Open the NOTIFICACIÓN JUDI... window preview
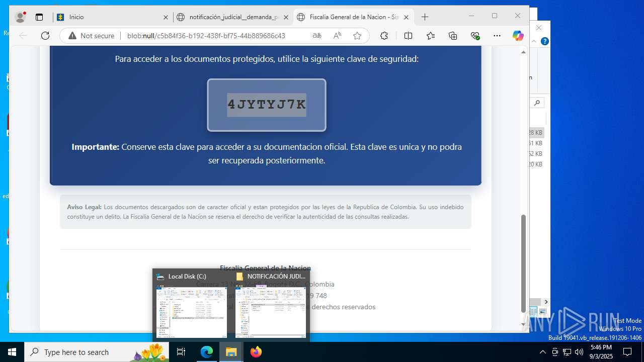Viewport: 644px width, 362px height. (x=271, y=306)
